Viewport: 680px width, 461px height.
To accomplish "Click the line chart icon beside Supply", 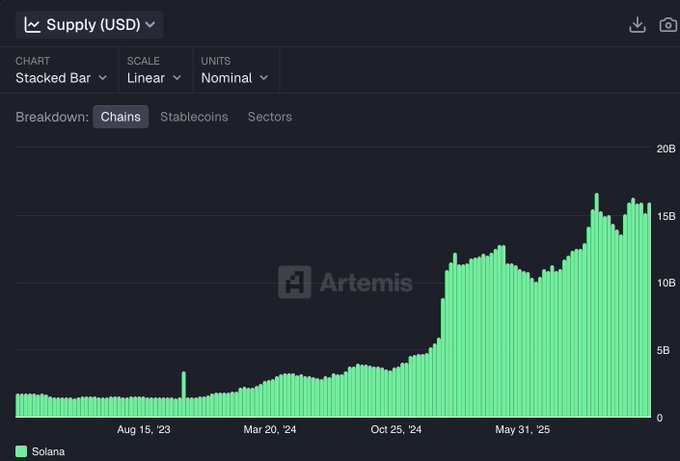I will click(x=33, y=24).
